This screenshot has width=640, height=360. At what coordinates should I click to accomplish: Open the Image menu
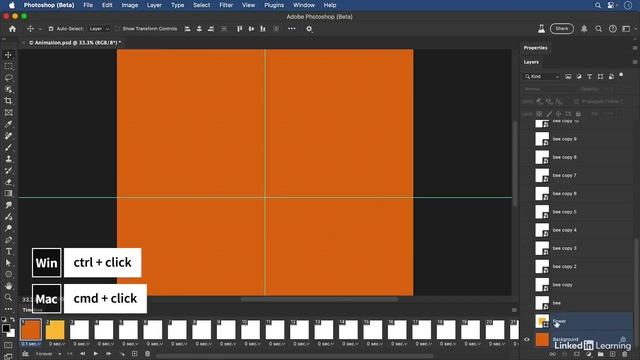pyautogui.click(x=129, y=5)
